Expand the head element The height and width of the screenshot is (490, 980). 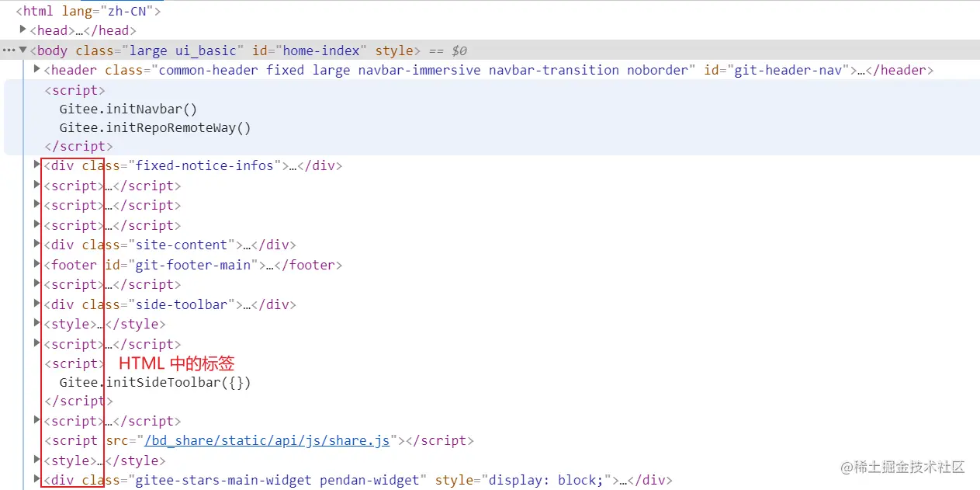[23, 30]
